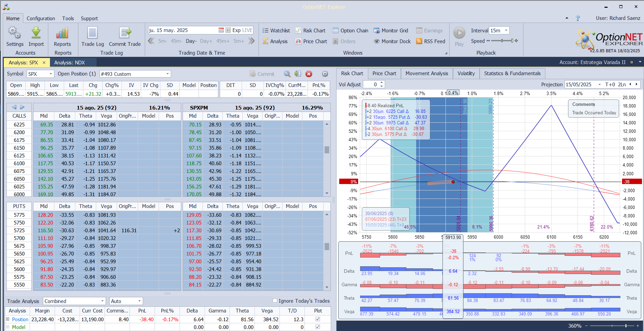Click the bar-chart icon beside Exp

click(x=228, y=30)
